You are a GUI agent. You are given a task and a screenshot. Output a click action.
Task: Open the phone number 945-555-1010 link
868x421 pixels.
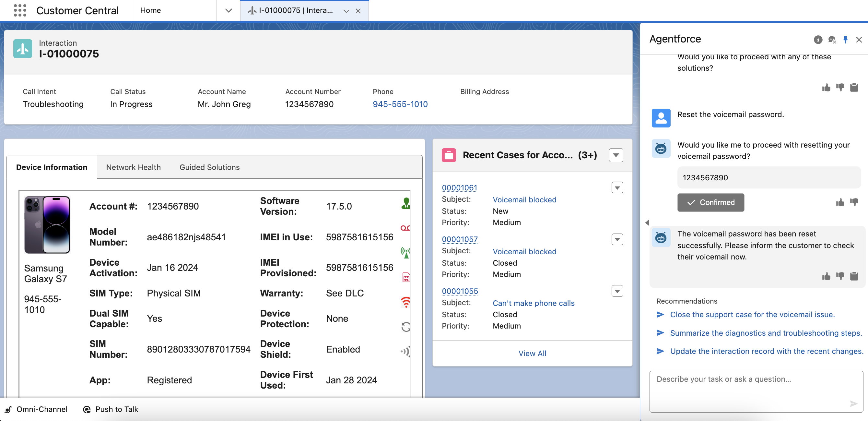(x=400, y=104)
